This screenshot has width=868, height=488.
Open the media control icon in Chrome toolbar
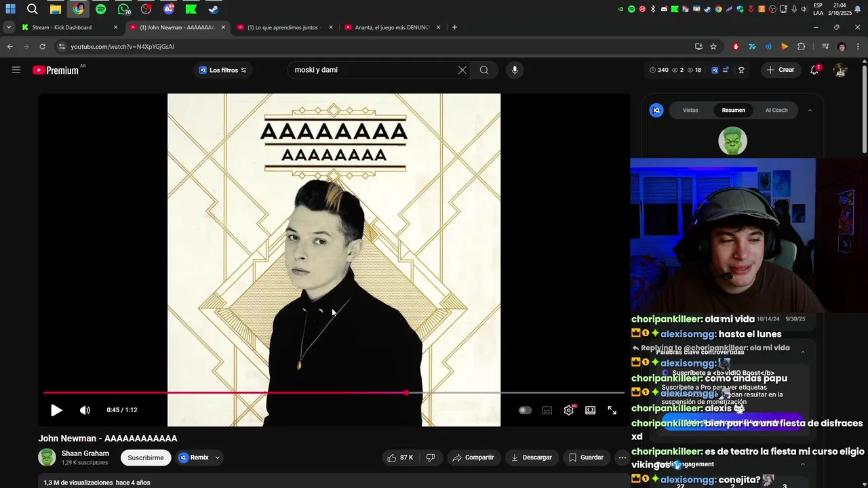point(825,47)
